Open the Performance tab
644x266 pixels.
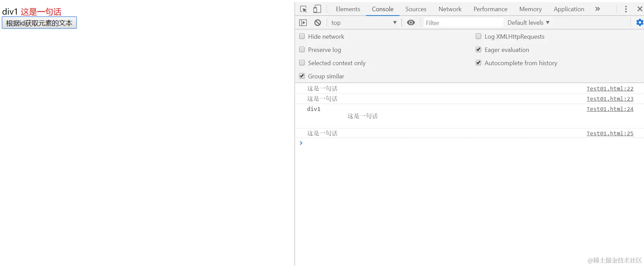(x=490, y=9)
